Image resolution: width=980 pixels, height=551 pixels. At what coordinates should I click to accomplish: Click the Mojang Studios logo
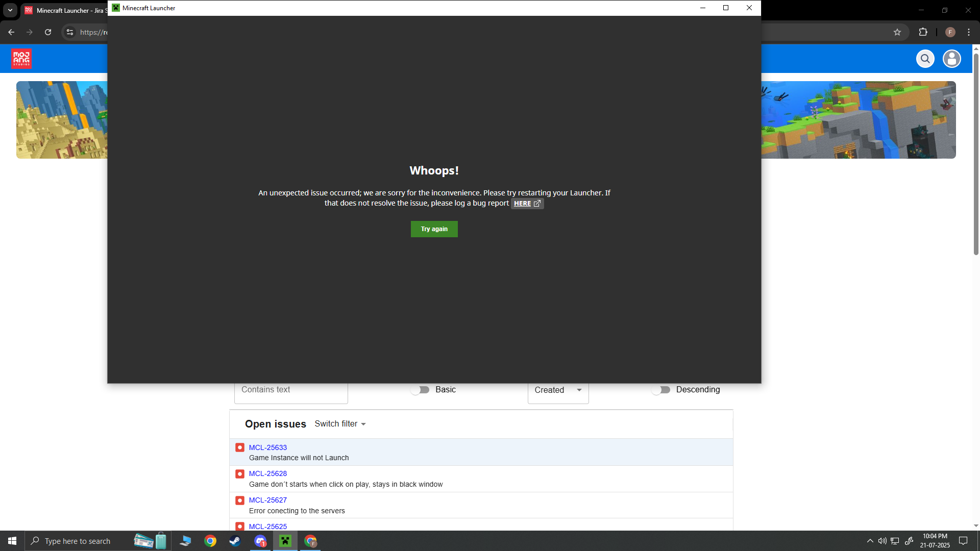click(x=21, y=59)
